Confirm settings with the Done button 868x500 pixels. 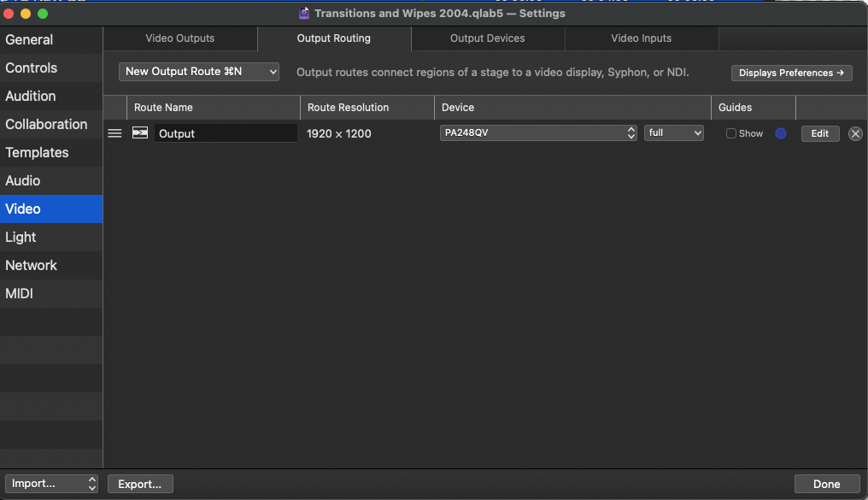tap(826, 483)
